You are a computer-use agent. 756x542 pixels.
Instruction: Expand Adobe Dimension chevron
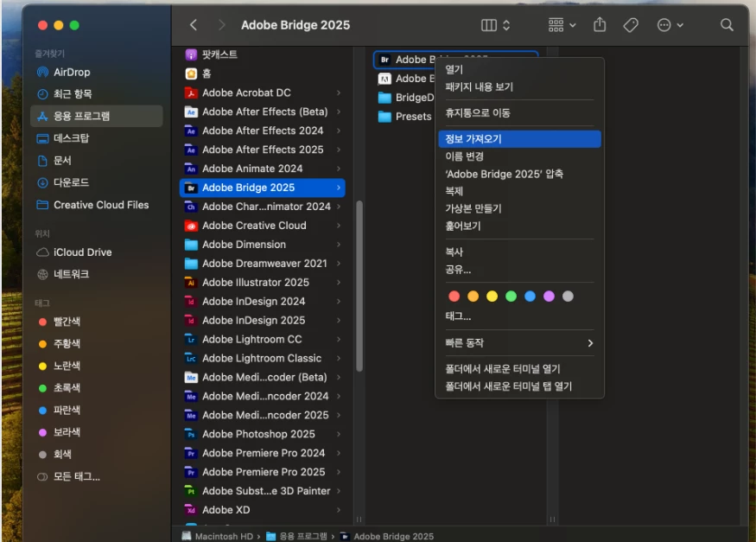click(x=339, y=245)
